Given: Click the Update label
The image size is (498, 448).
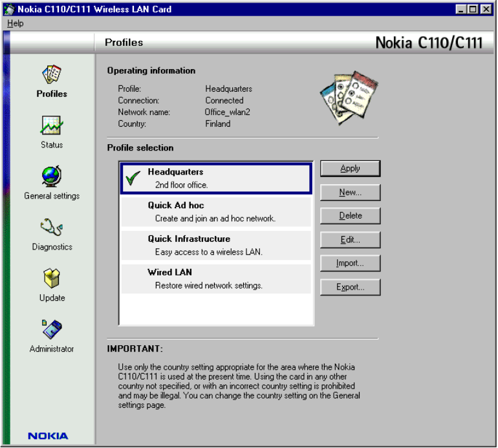Looking at the screenshot, I should tap(52, 298).
